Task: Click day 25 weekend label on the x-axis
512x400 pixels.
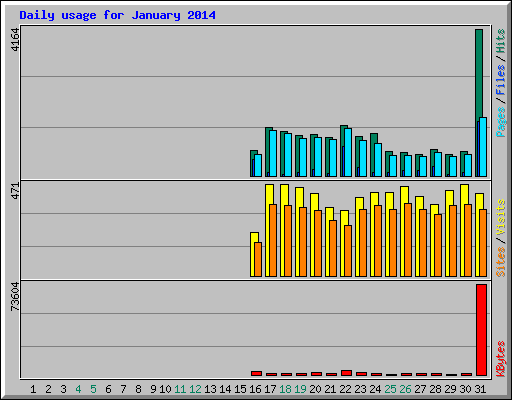Action: point(390,389)
